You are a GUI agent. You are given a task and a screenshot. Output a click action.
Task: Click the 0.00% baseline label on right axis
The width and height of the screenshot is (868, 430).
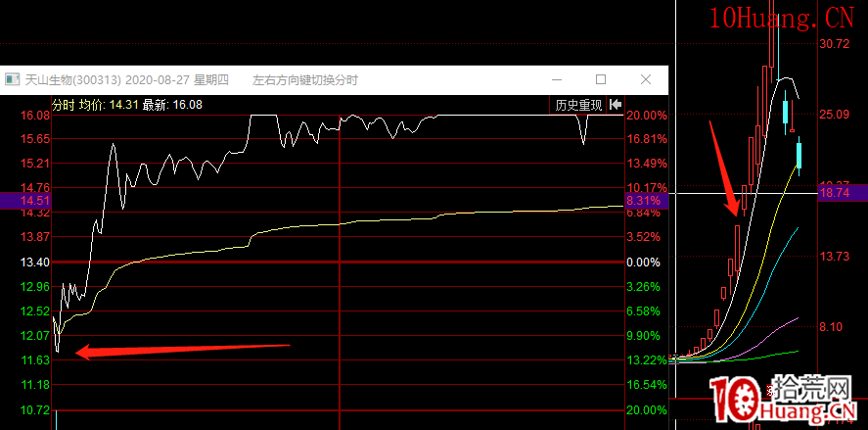642,263
